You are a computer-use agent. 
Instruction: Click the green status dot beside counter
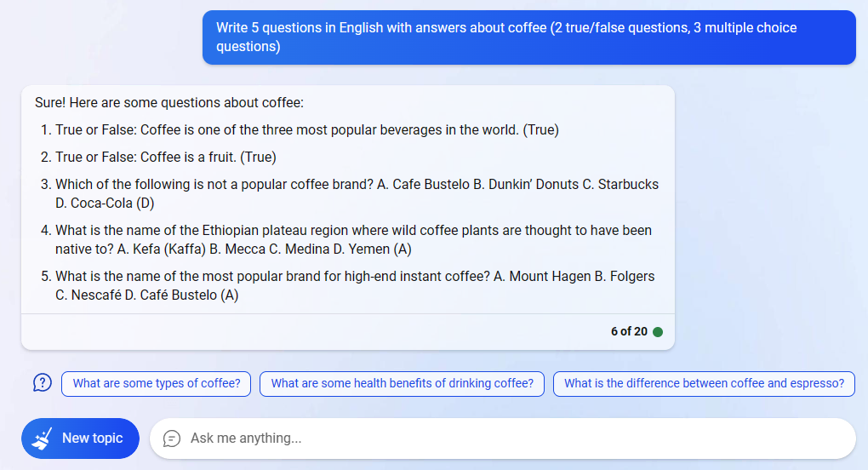[x=657, y=332]
